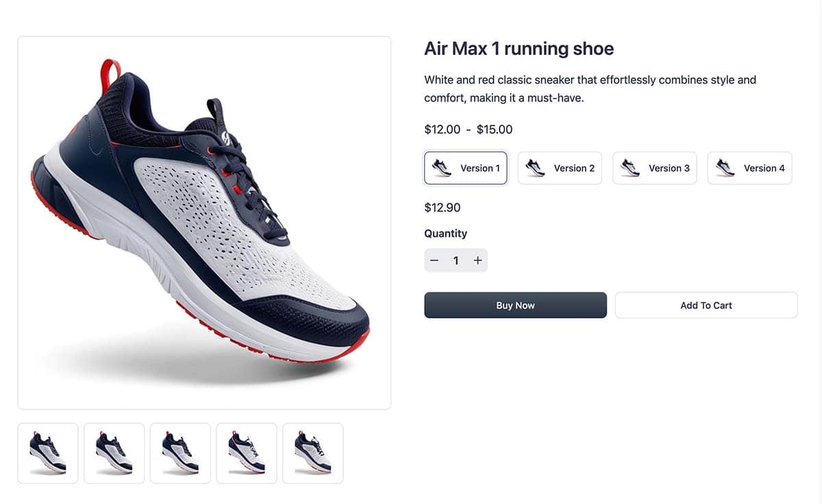This screenshot has height=504, width=822.
Task: Click the quantity value field
Action: click(456, 260)
